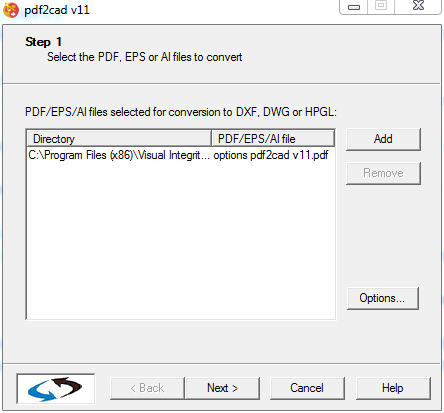Minimize the pdf2cad v11 window
This screenshot has width=444, height=413.
click(354, 7)
